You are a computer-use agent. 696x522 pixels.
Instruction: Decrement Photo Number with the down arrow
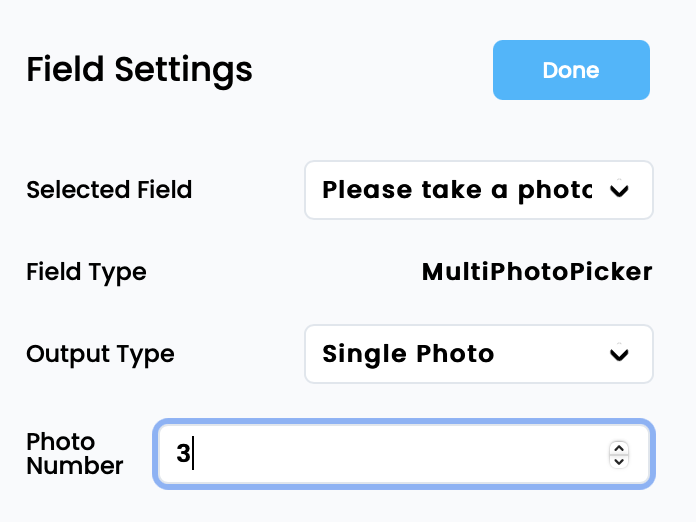coord(619,461)
